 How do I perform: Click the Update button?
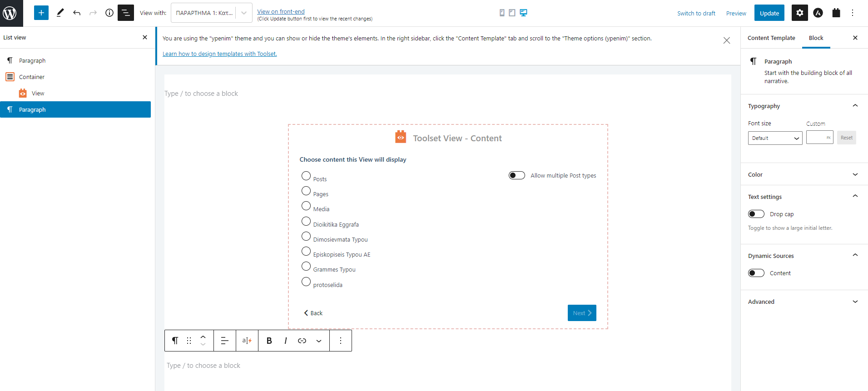pos(769,13)
